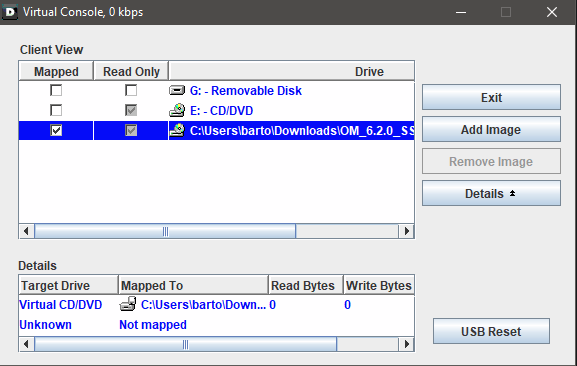The width and height of the screenshot is (577, 366).
Task: Minimize the Virtual Console window
Action: coord(461,12)
